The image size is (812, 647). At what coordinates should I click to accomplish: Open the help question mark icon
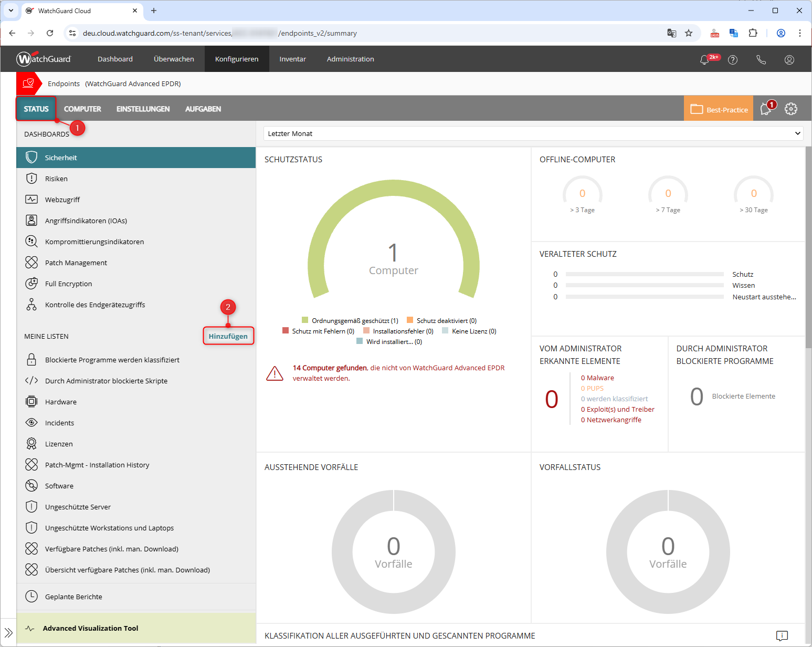(733, 60)
